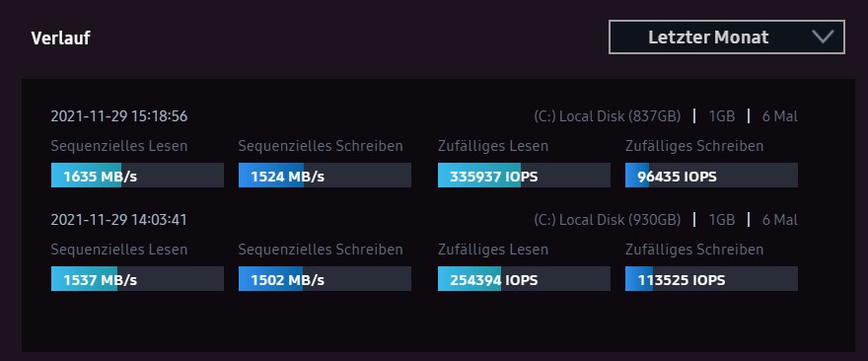This screenshot has height=361, width=868.
Task: Select the Verlauf heading
Action: (61, 38)
